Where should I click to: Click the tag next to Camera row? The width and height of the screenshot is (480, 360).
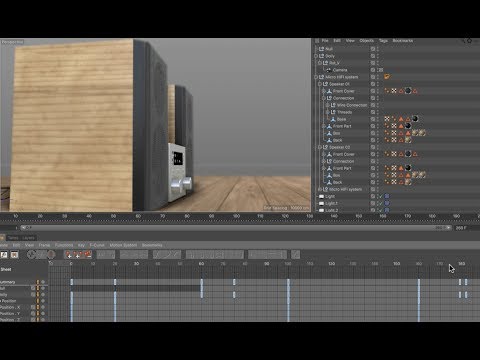[x=380, y=70]
